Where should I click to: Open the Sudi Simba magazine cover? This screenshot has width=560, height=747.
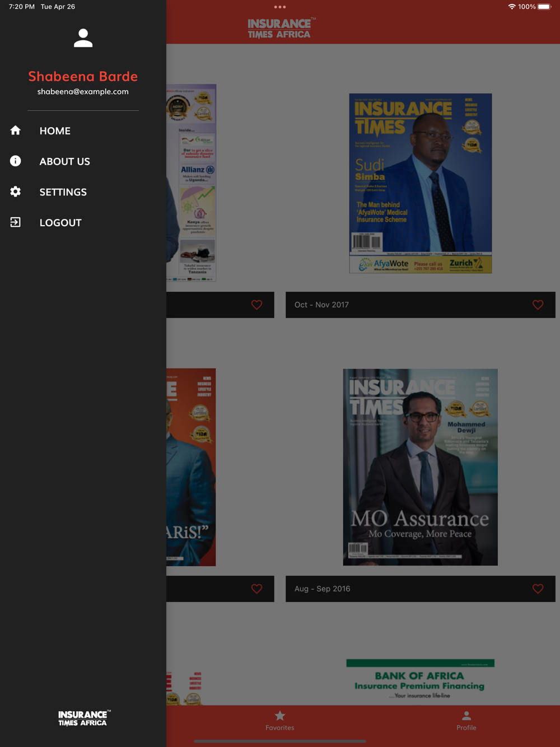[x=421, y=183]
